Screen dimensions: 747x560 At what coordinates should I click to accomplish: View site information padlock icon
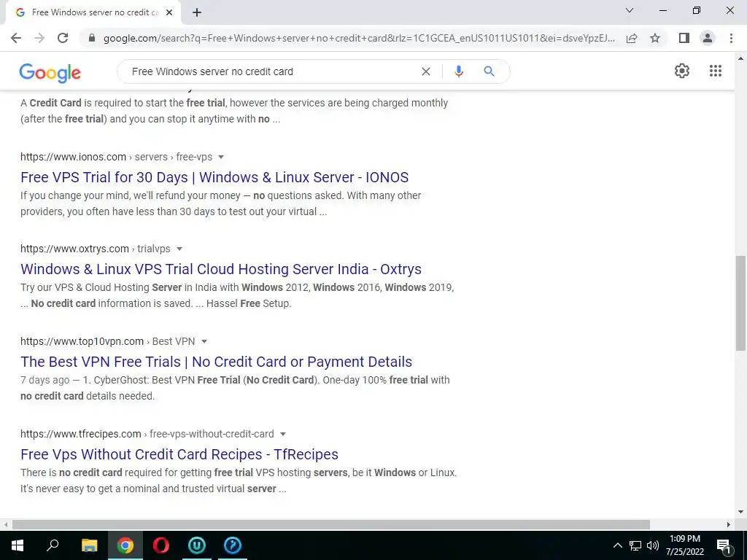click(x=92, y=38)
